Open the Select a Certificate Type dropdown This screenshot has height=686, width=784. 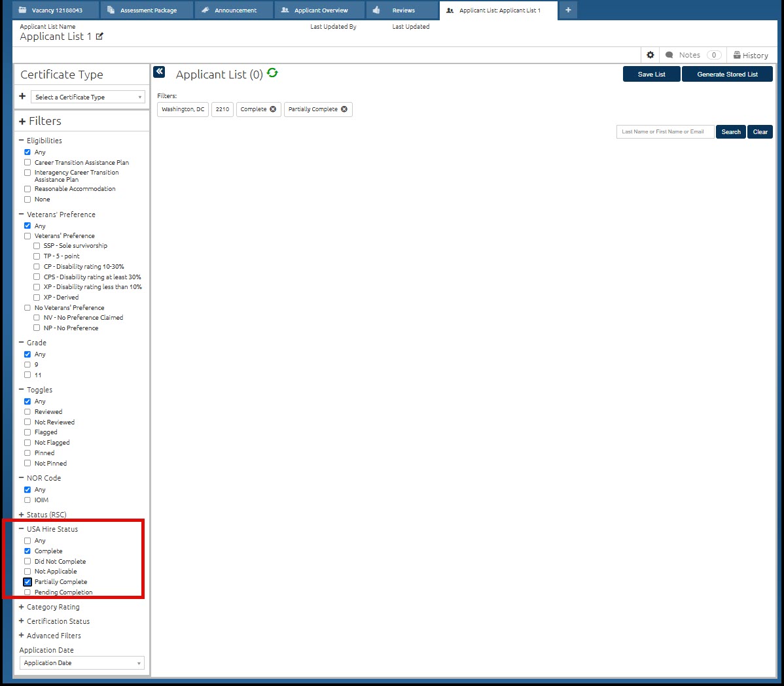(x=88, y=97)
